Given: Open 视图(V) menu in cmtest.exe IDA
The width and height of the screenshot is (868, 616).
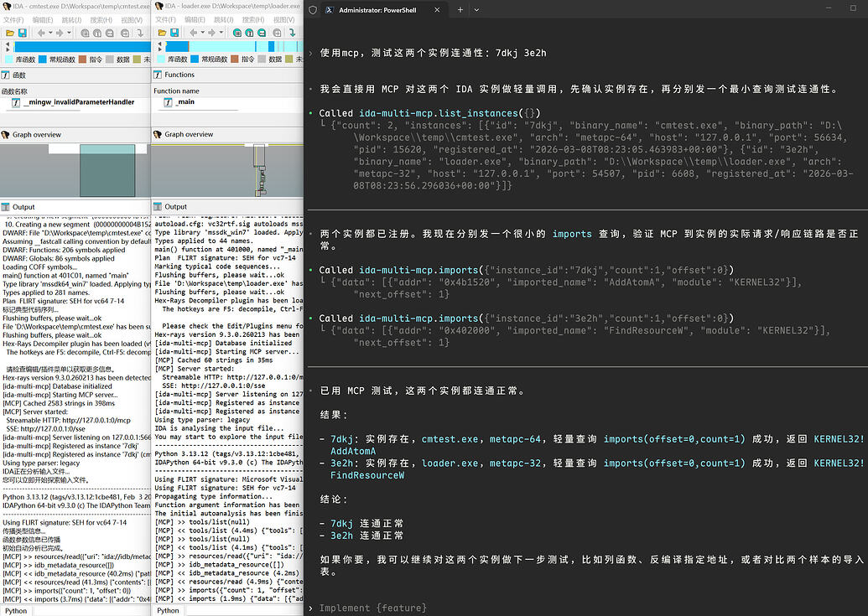Looking at the screenshot, I should pyautogui.click(x=131, y=20).
